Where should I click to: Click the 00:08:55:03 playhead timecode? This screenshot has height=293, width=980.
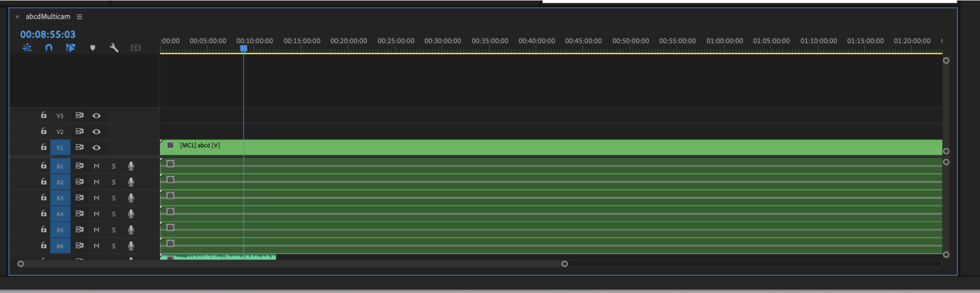[x=48, y=35]
